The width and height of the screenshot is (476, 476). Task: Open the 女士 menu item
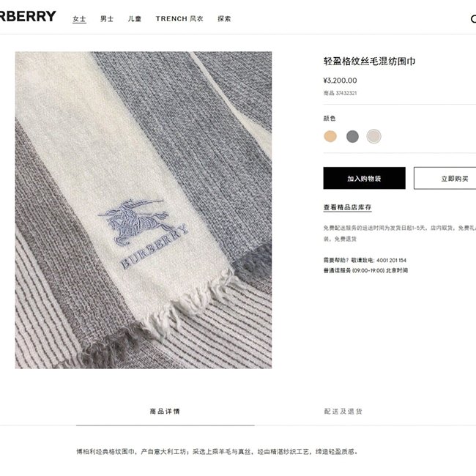pyautogui.click(x=79, y=19)
